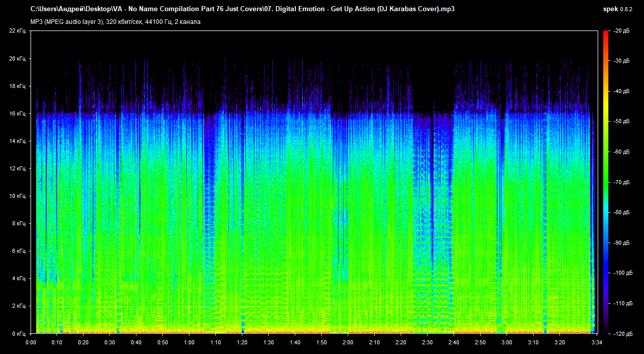
Task: Select the MP3 format info line
Action: pos(116,22)
